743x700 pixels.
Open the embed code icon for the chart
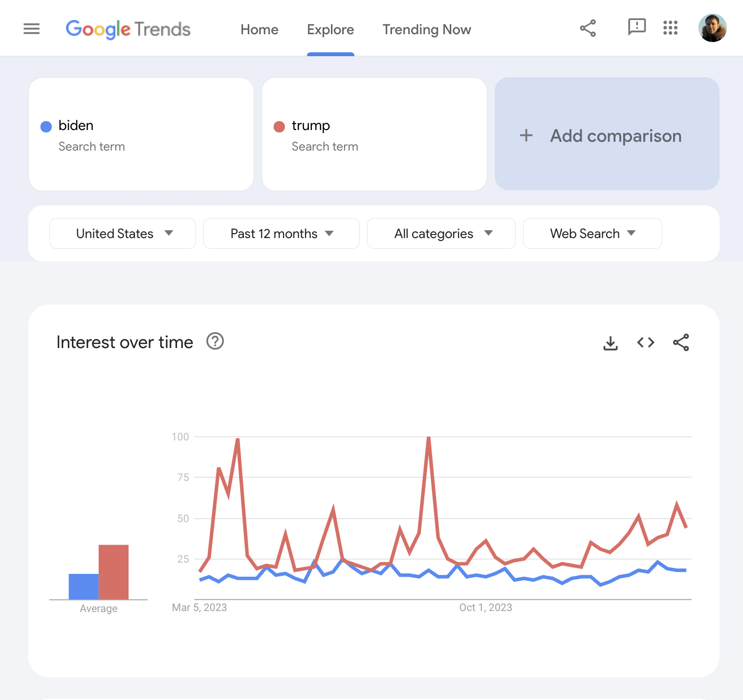[645, 342]
